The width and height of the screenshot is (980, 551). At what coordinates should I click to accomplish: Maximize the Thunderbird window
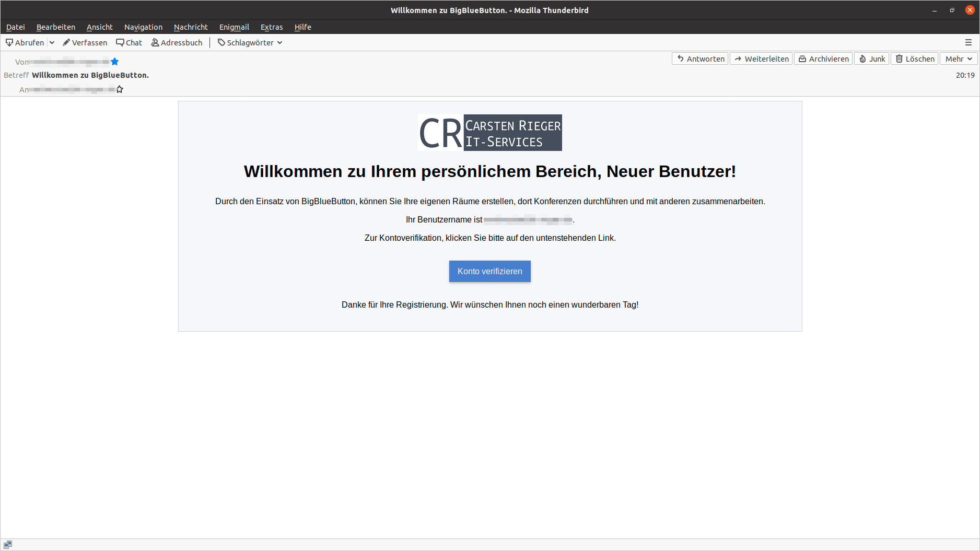[x=952, y=10]
